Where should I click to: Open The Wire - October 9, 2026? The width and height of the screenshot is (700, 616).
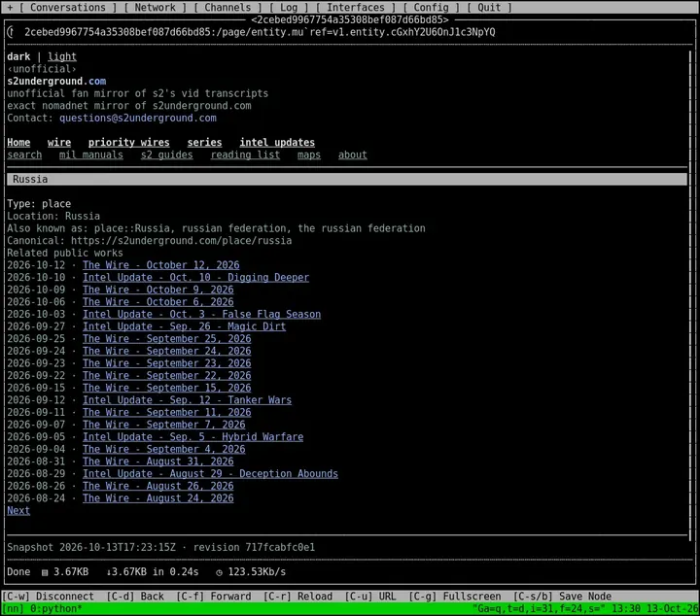click(158, 290)
